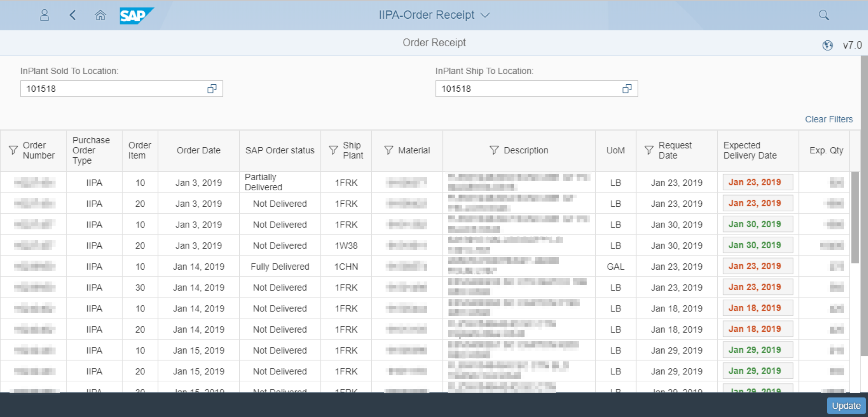Viewport: 868px width, 417px height.
Task: Open the home page icon
Action: [100, 15]
